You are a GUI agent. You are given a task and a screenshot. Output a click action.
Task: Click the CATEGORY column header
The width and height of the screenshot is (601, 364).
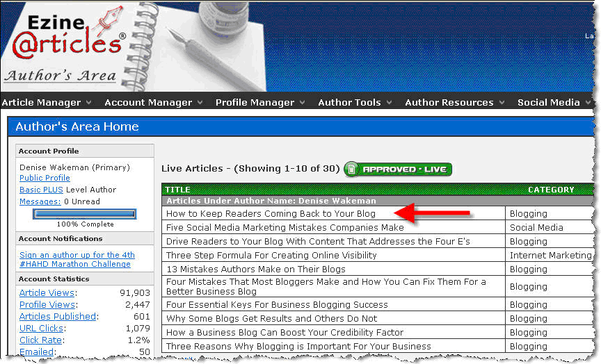tap(551, 190)
